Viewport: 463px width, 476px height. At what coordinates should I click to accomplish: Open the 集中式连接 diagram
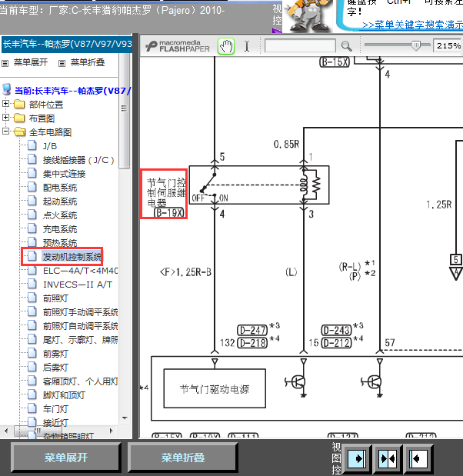(64, 174)
